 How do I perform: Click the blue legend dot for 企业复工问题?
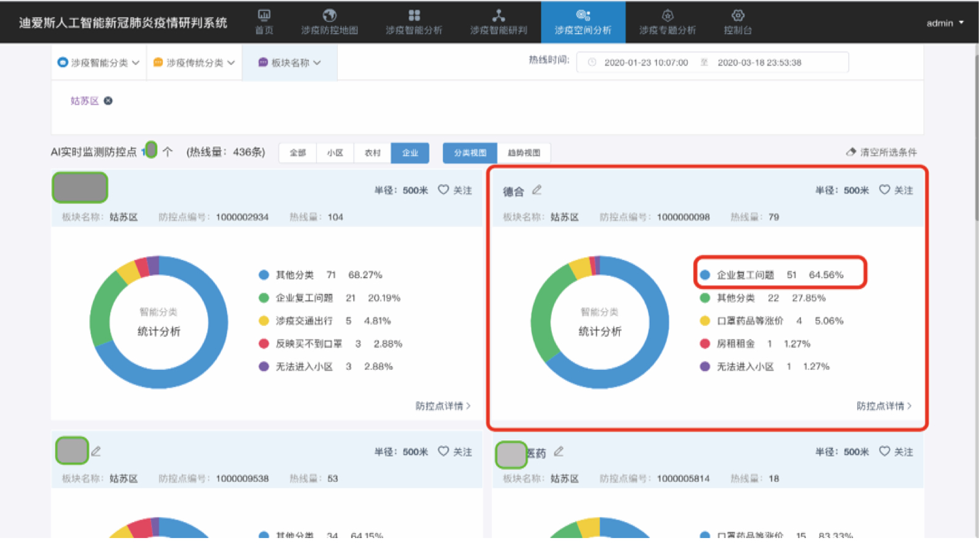pyautogui.click(x=704, y=274)
